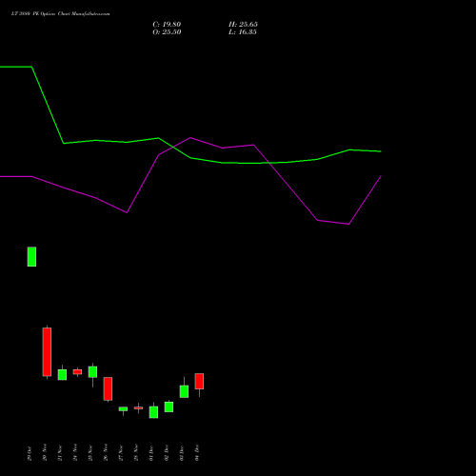Select the green candle for 02 Dec
Image resolution: width=476 pixels, height=476 pixels.
click(x=169, y=407)
